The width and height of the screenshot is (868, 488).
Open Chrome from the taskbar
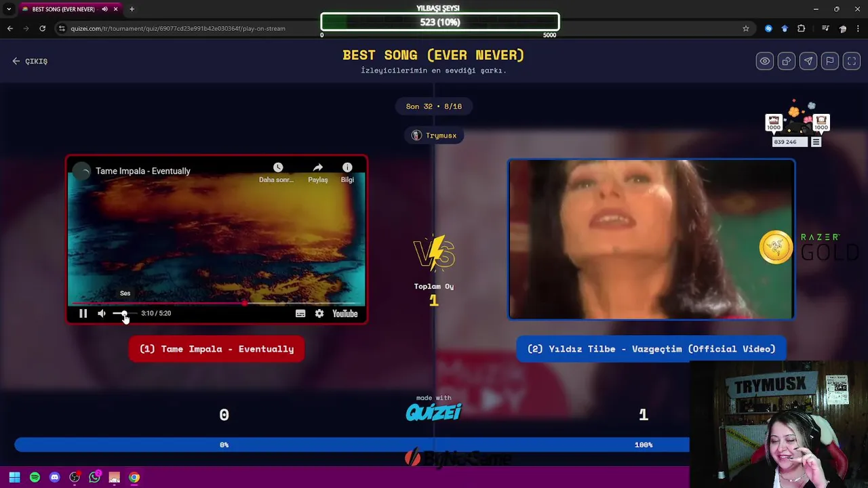pos(134,477)
